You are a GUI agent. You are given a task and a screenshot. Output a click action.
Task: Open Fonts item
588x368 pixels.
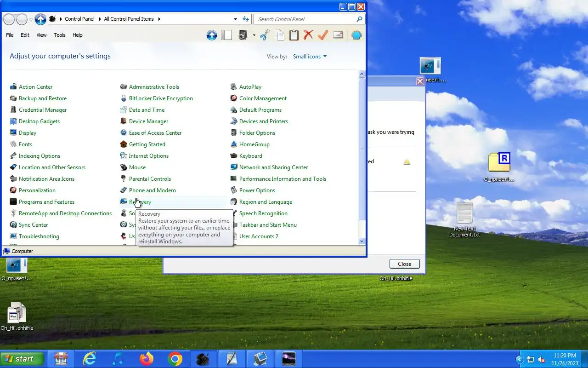25,144
